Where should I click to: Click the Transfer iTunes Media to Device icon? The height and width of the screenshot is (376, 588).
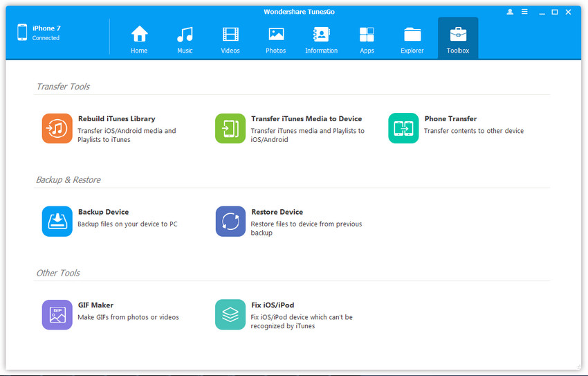(230, 128)
